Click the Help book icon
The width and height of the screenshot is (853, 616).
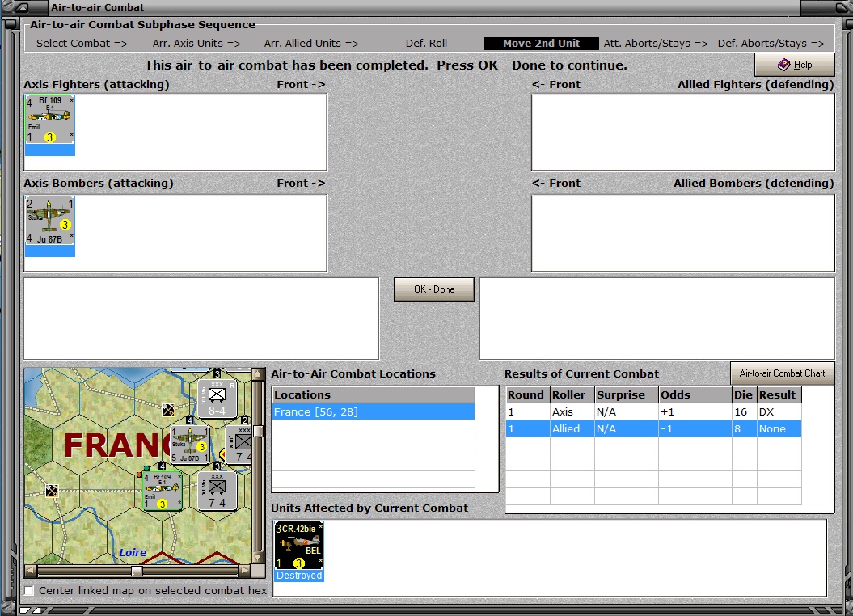(784, 65)
